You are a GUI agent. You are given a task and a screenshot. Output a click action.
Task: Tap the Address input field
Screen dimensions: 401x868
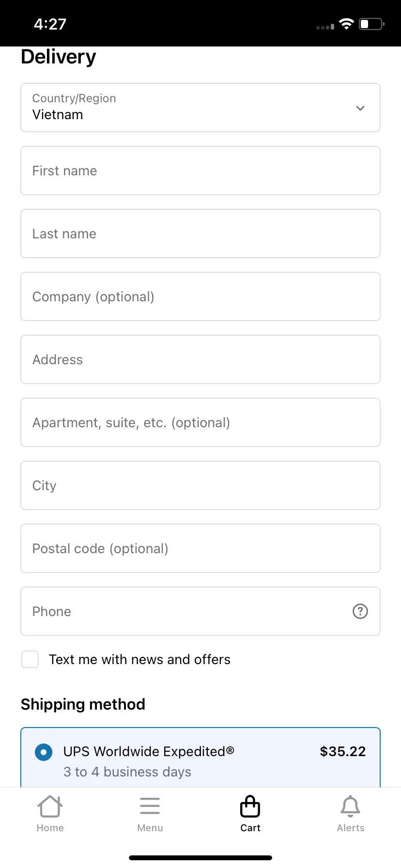pos(200,359)
